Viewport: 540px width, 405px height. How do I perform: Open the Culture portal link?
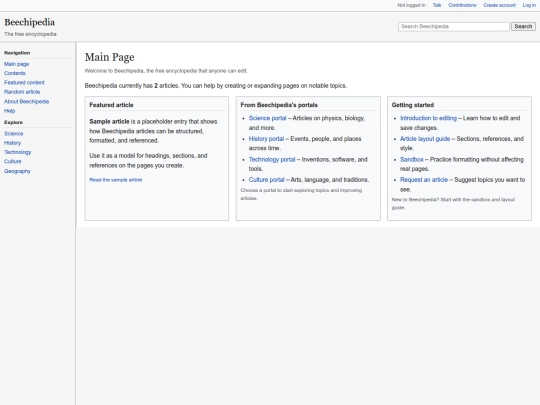tap(267, 180)
